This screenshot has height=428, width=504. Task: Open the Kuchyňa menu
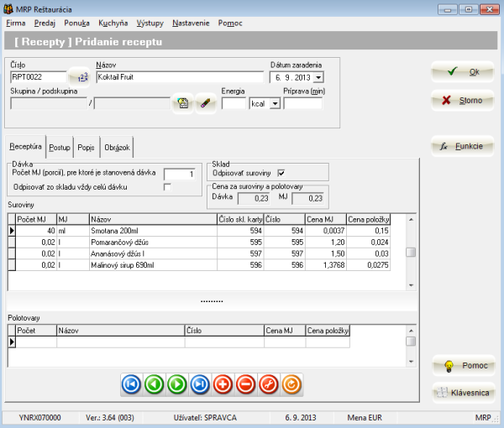point(113,23)
